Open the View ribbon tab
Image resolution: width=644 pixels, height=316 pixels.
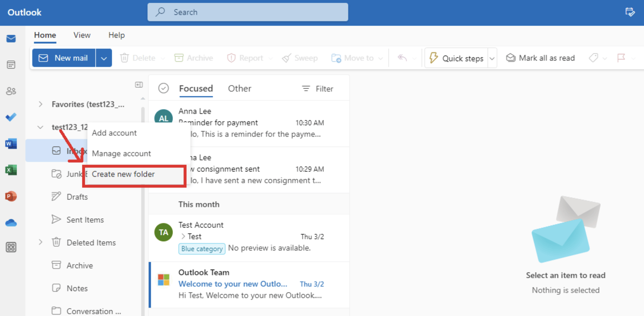(x=82, y=35)
